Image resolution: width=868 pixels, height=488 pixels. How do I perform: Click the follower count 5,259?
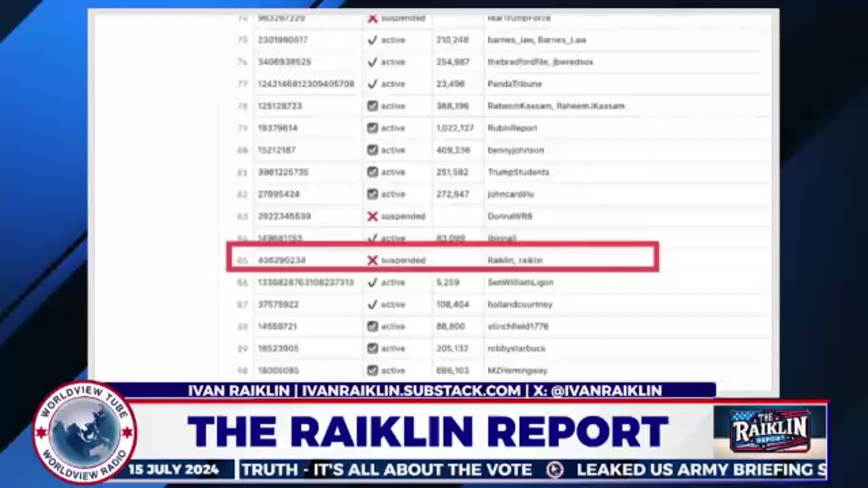[448, 282]
